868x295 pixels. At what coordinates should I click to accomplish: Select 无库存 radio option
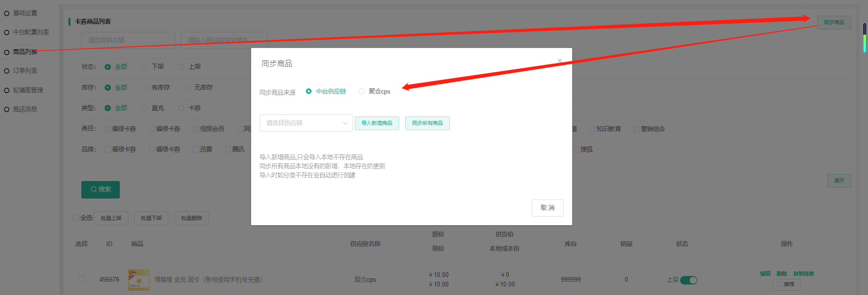pyautogui.click(x=198, y=87)
